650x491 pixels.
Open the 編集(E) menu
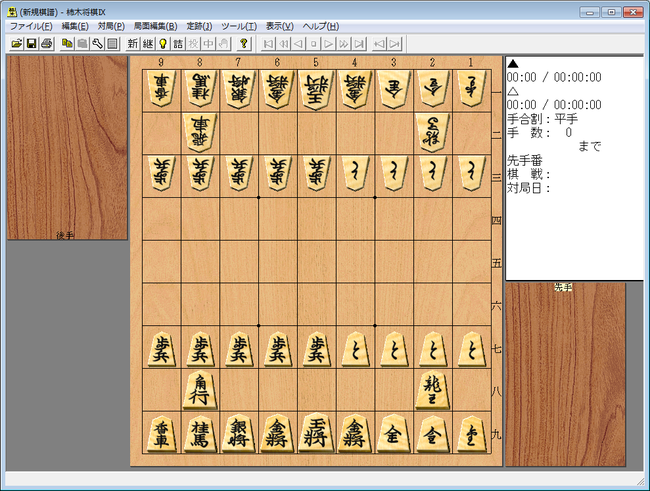coord(75,26)
